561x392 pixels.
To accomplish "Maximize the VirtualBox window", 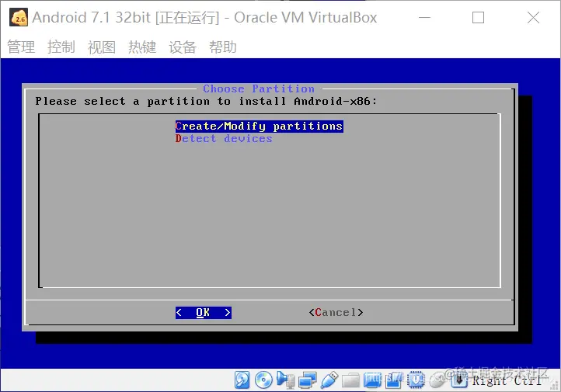I will point(478,18).
